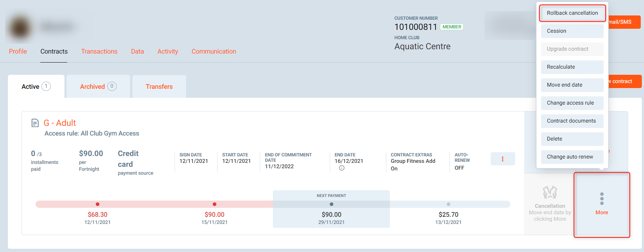Click the contract document icon beside G - Adult
This screenshot has width=644, height=252.
(35, 123)
